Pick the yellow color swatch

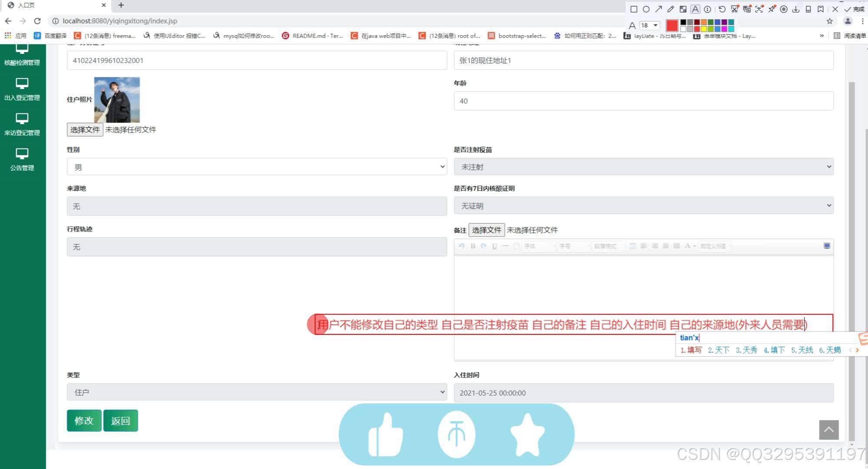704,29
